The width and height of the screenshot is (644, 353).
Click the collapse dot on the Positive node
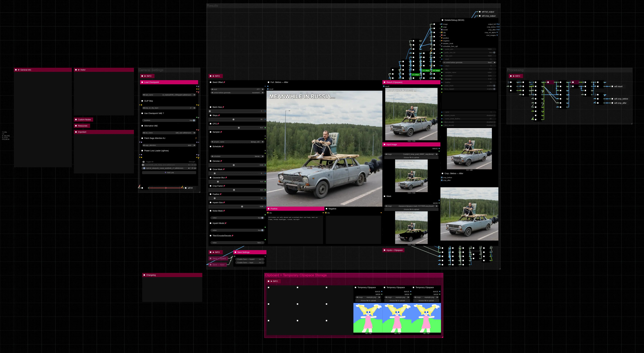[269, 209]
